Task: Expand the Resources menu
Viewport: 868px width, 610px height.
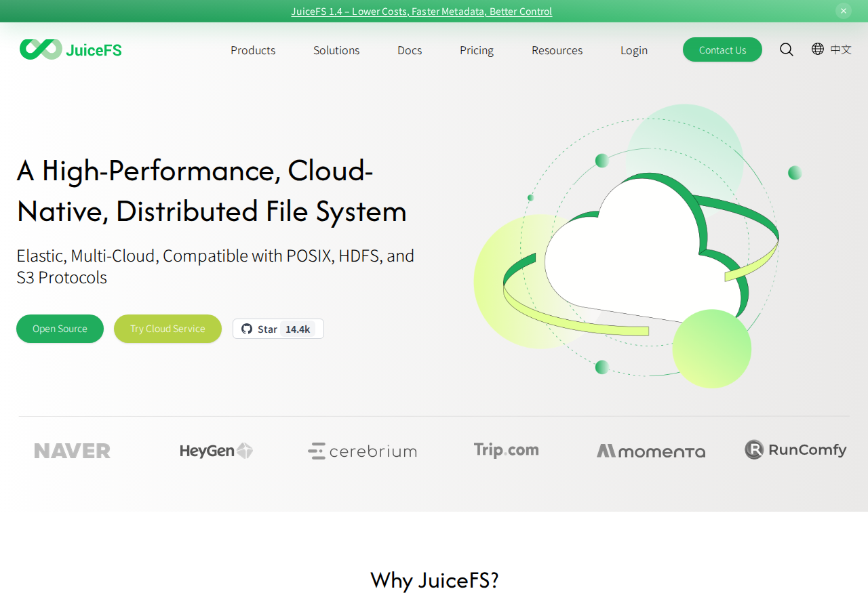Action: (x=557, y=50)
